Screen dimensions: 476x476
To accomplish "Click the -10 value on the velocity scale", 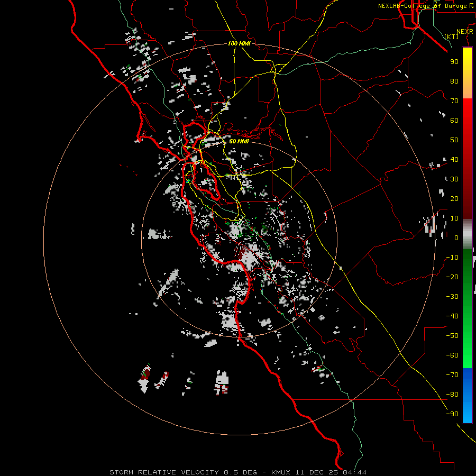I will (452, 258).
